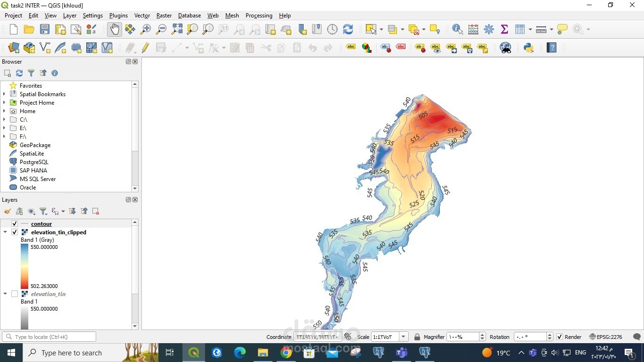Select the Measure Line tool
This screenshot has height=362, width=644.
point(541,29)
